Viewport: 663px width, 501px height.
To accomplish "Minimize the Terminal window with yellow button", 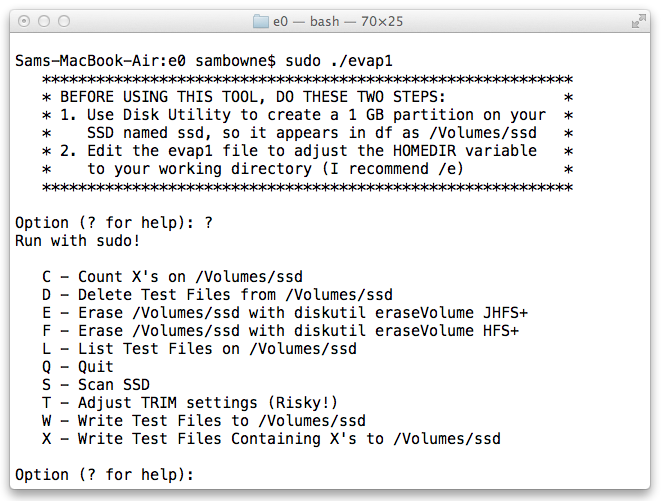I will (x=44, y=20).
